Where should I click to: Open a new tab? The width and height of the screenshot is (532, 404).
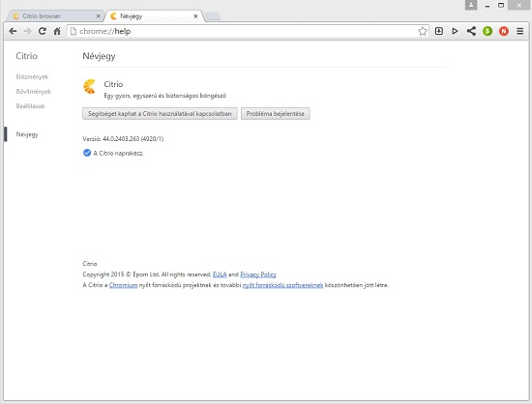213,15
